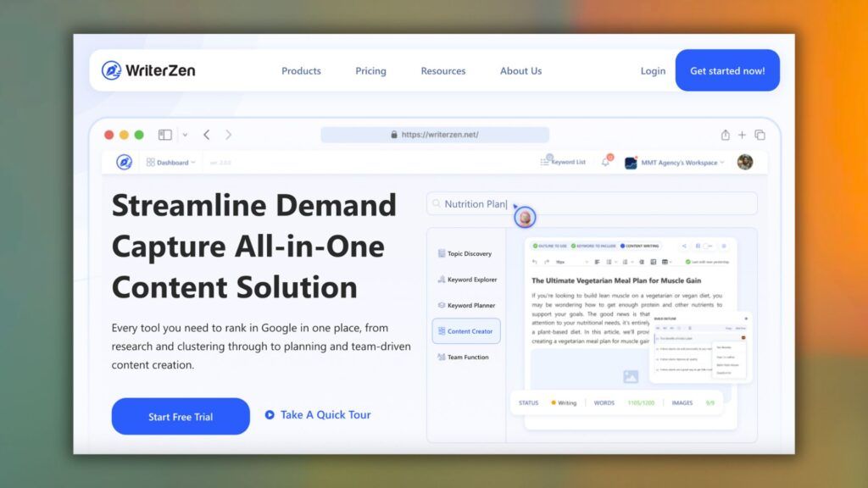Click the insert image toolbar icon

click(x=654, y=263)
